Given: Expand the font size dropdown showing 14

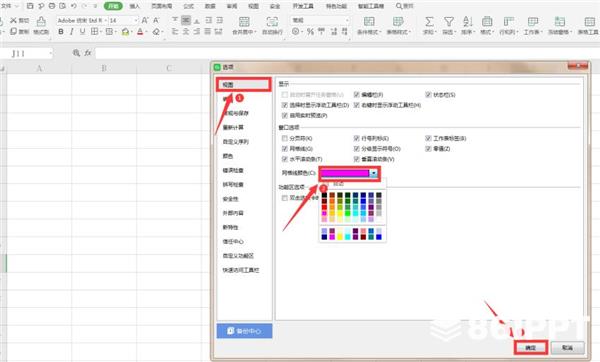Looking at the screenshot, I should click(x=136, y=20).
